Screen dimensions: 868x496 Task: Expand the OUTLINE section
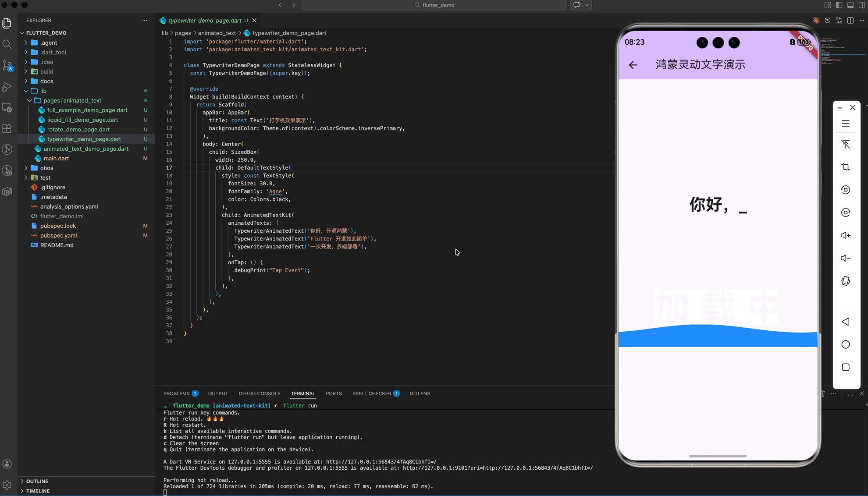[x=37, y=481]
